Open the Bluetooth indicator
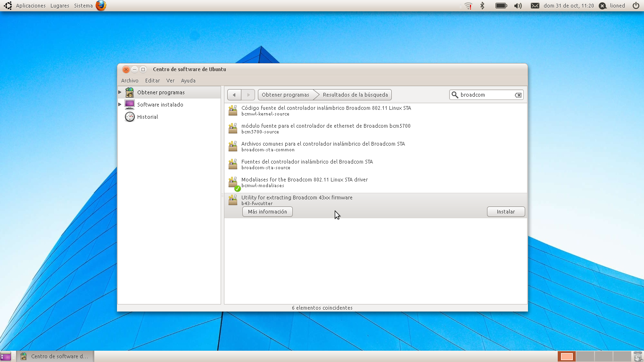The height and width of the screenshot is (362, 644). 482,6
